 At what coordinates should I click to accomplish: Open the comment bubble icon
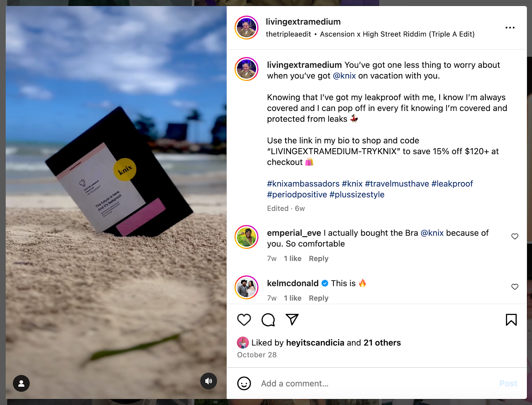coord(268,320)
